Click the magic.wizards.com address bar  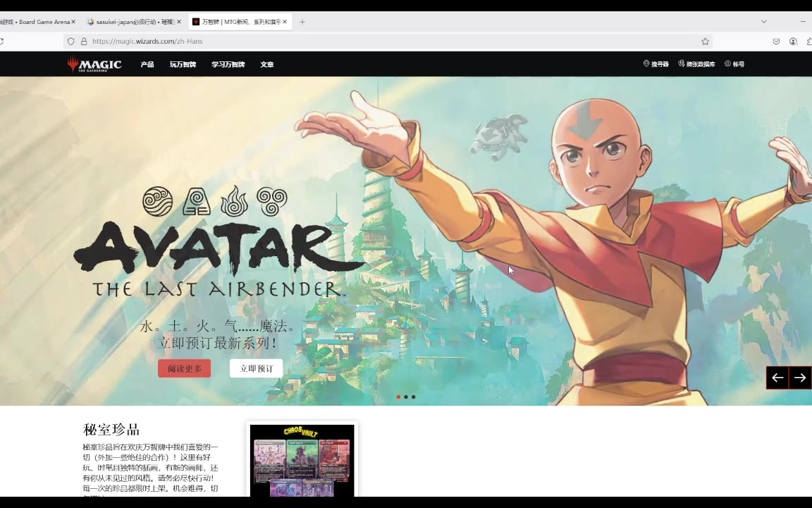[x=388, y=42]
